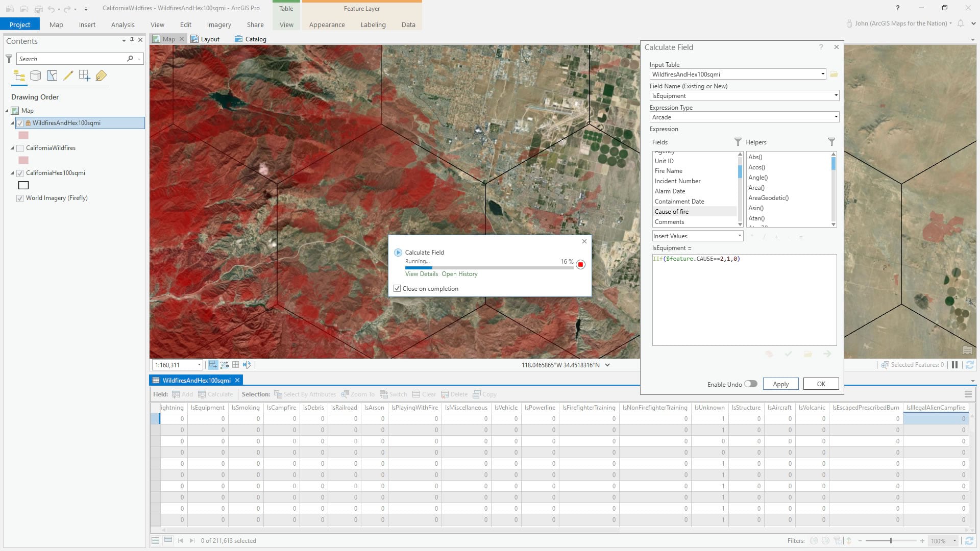Click the OK button
The height and width of the screenshot is (551, 980).
[821, 384]
